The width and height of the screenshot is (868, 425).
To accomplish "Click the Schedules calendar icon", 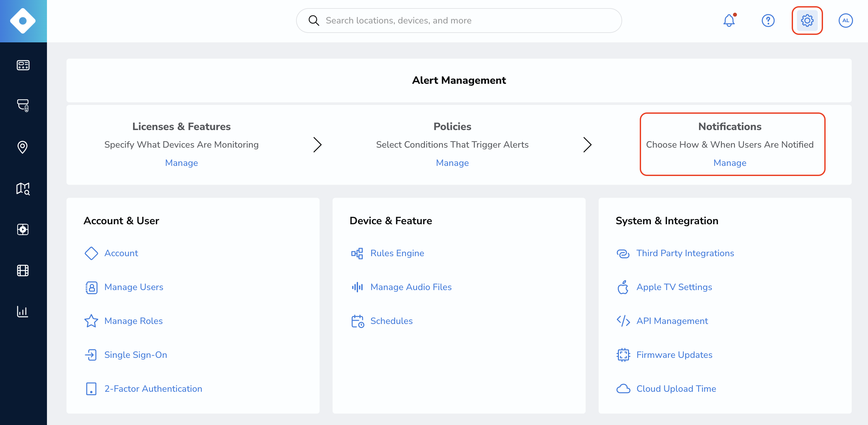I will (x=357, y=321).
